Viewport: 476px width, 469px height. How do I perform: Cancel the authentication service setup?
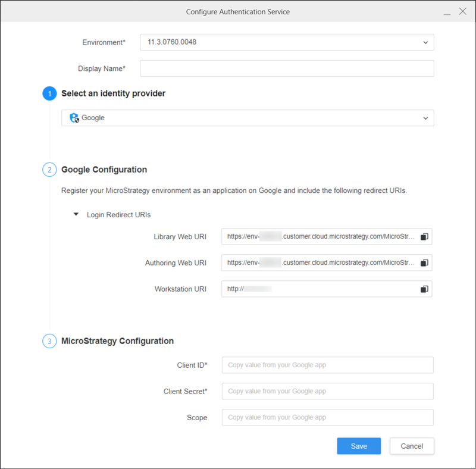tap(412, 446)
